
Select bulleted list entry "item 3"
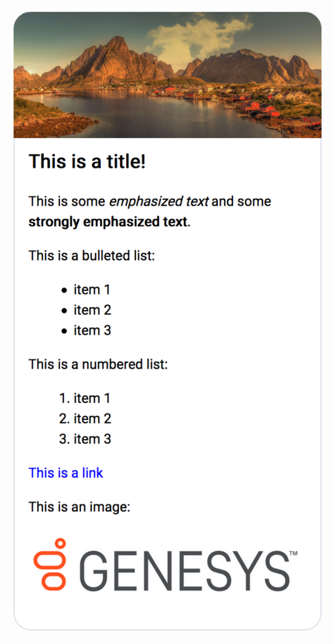tap(92, 330)
